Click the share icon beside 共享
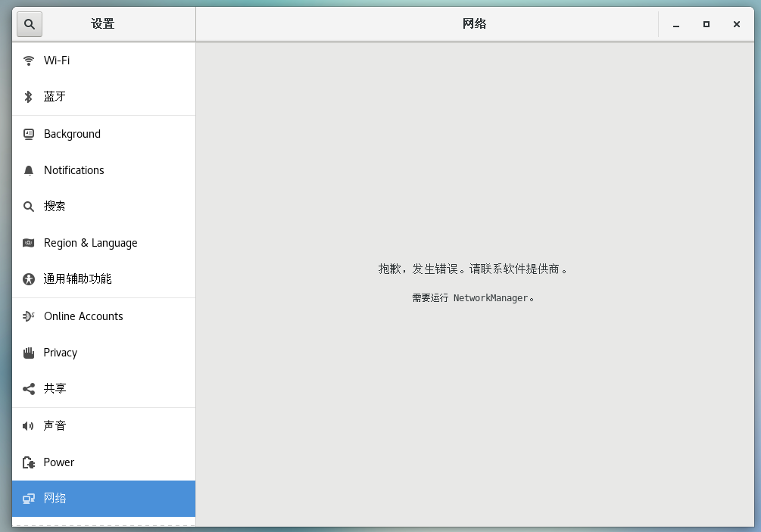This screenshot has height=532, width=761. click(x=29, y=389)
